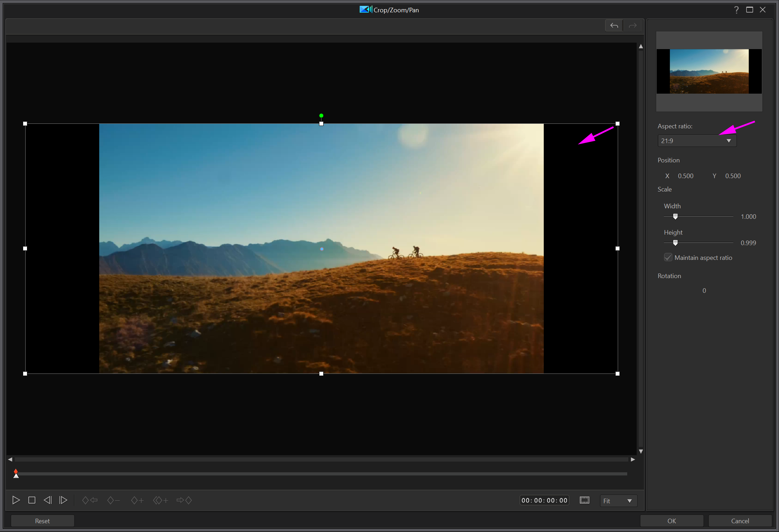Go to the previous keyframe
779x532 pixels.
[90, 500]
